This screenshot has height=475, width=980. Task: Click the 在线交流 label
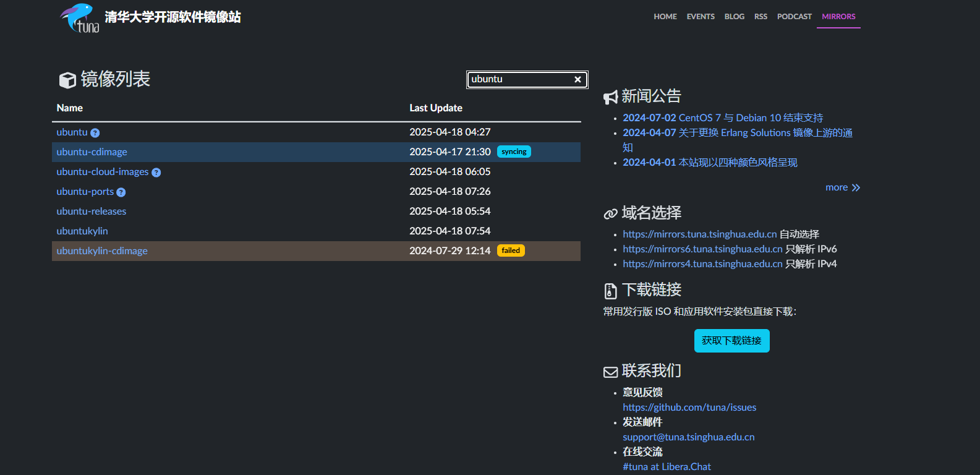(x=642, y=452)
